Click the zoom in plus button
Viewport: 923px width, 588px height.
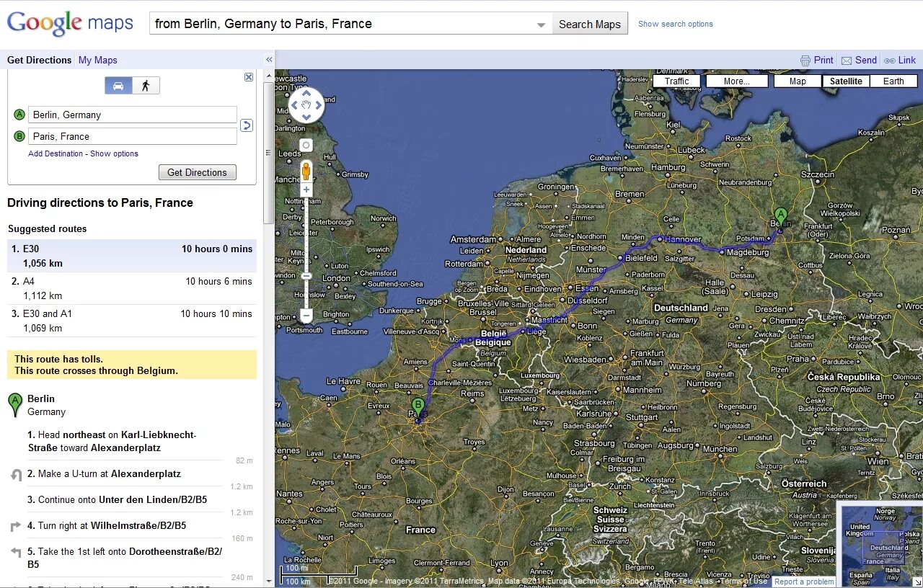pos(306,190)
